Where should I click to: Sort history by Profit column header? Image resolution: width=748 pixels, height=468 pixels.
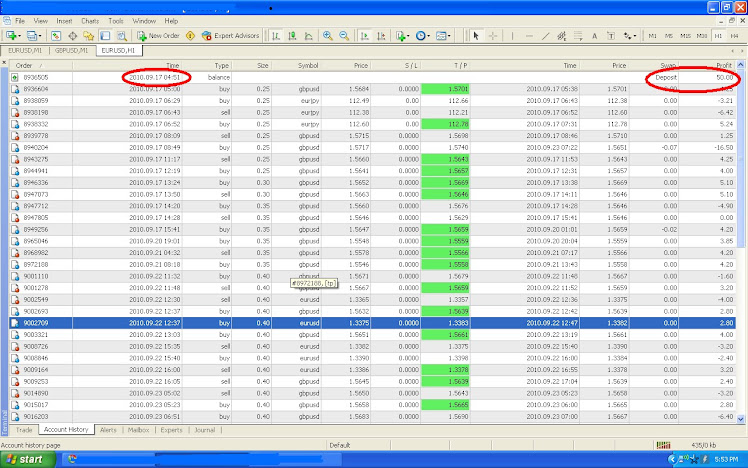[707, 65]
